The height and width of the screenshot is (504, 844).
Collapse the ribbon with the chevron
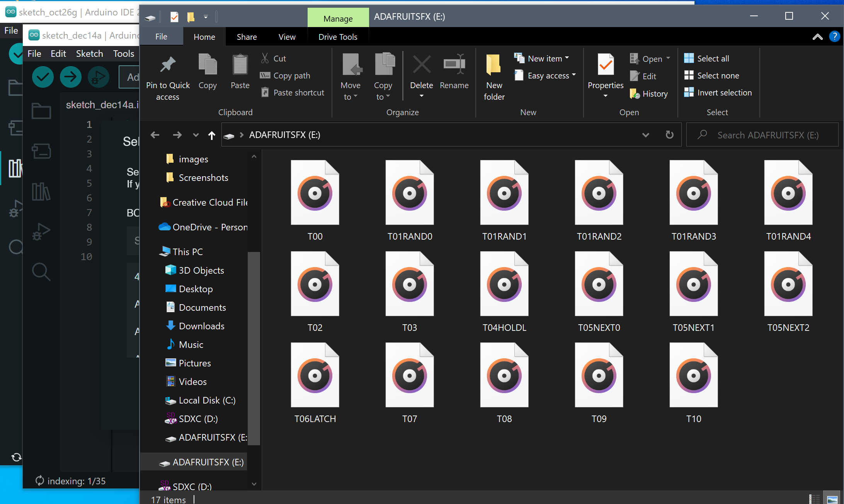coord(817,37)
